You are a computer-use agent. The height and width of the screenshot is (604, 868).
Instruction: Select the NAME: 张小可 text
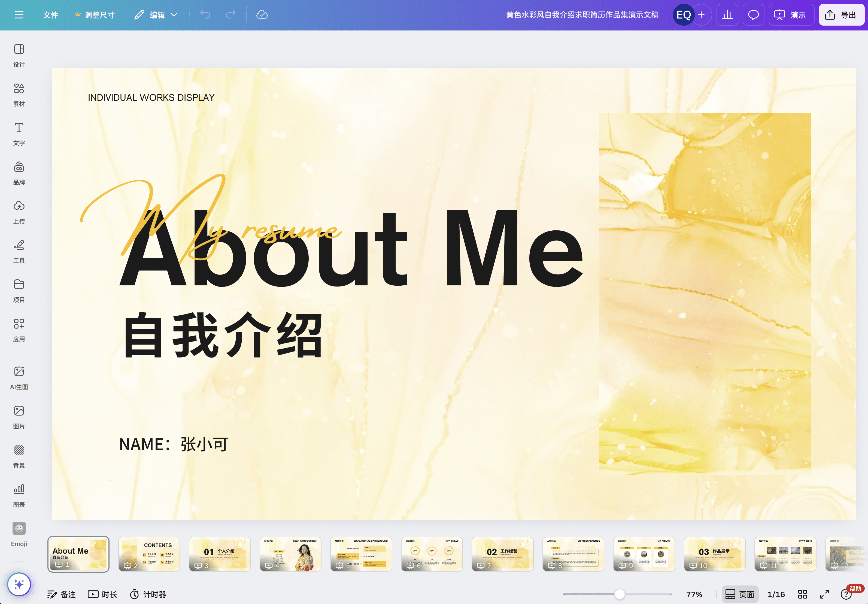pos(174,444)
